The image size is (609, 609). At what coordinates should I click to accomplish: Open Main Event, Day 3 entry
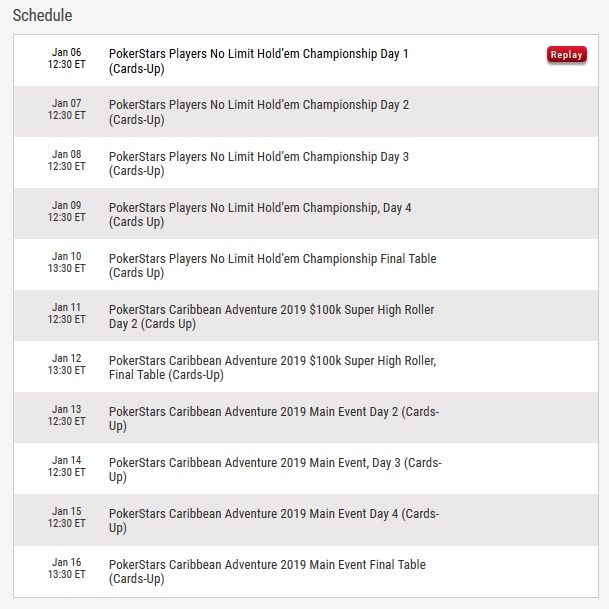(275, 469)
